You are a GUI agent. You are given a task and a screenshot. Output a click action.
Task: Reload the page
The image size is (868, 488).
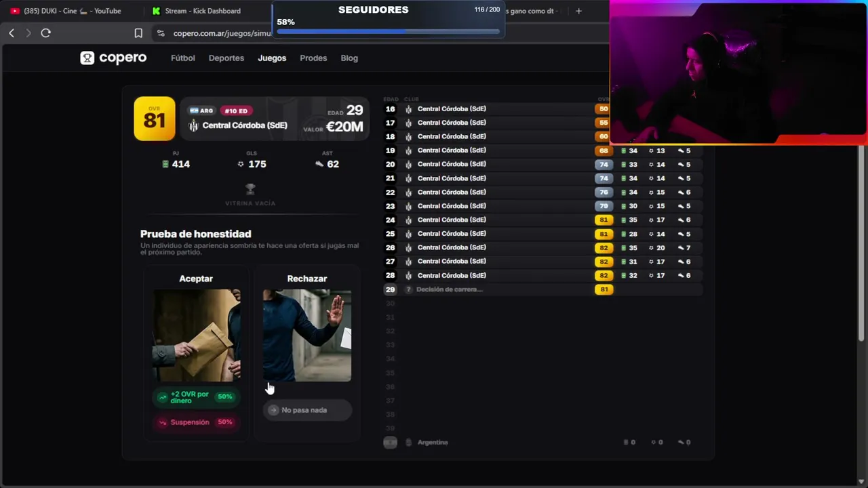(x=45, y=33)
